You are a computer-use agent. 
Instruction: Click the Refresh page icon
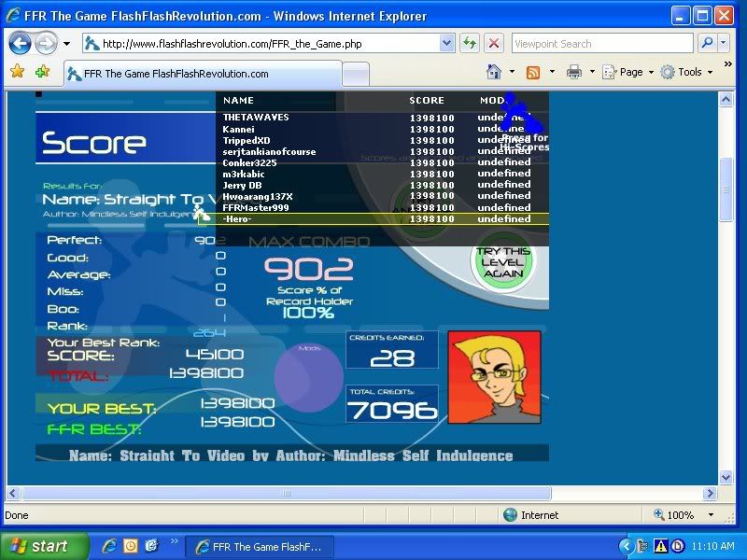point(469,43)
